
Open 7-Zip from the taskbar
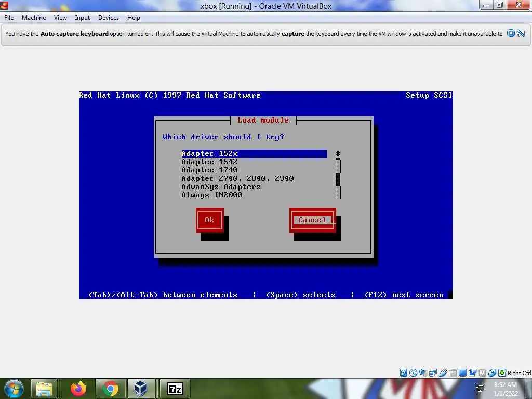click(x=175, y=389)
